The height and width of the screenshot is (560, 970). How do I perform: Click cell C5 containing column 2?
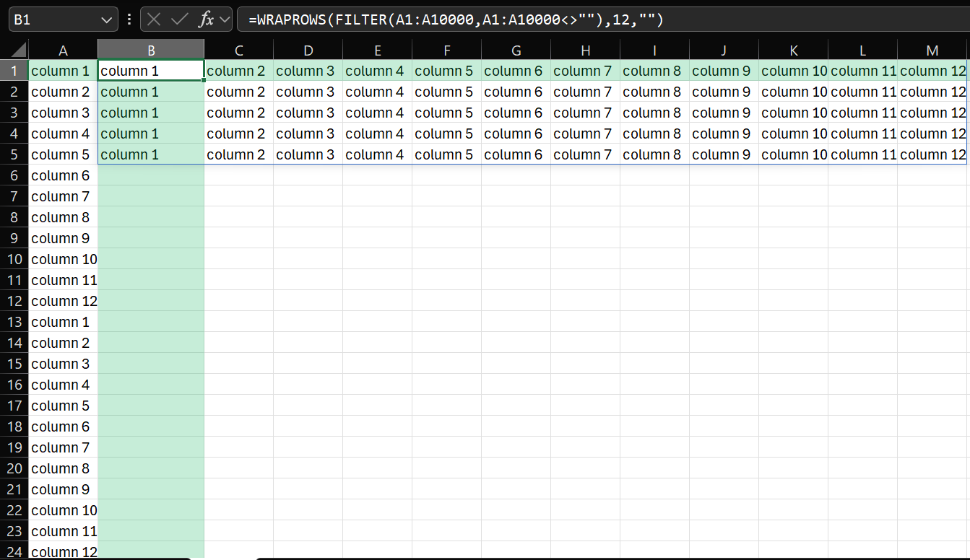click(x=239, y=154)
